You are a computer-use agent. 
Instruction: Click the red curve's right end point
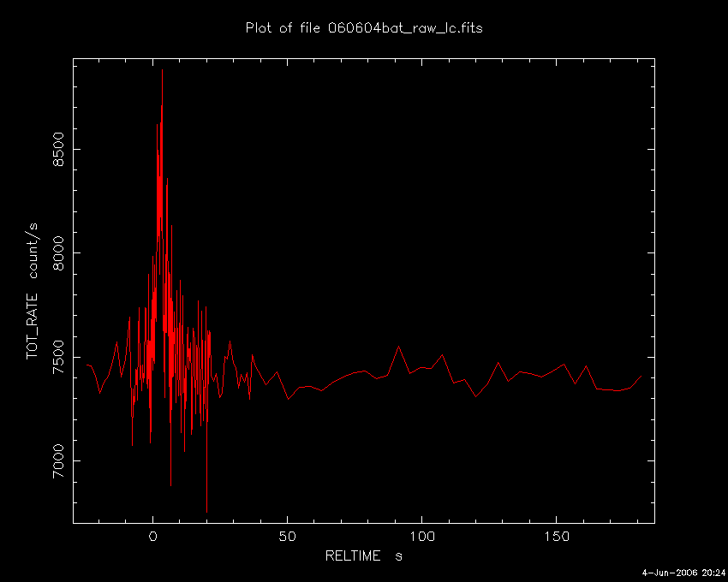[641, 376]
